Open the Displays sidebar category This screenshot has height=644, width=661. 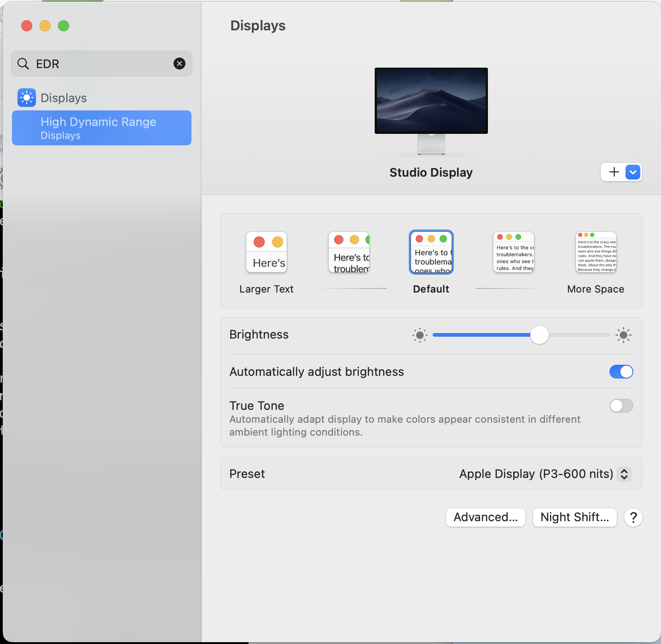102,98
